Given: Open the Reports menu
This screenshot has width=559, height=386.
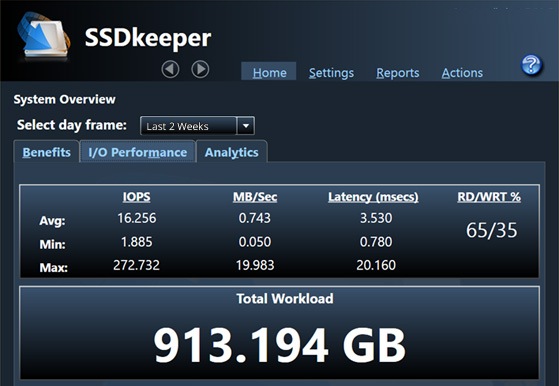Looking at the screenshot, I should coord(398,73).
